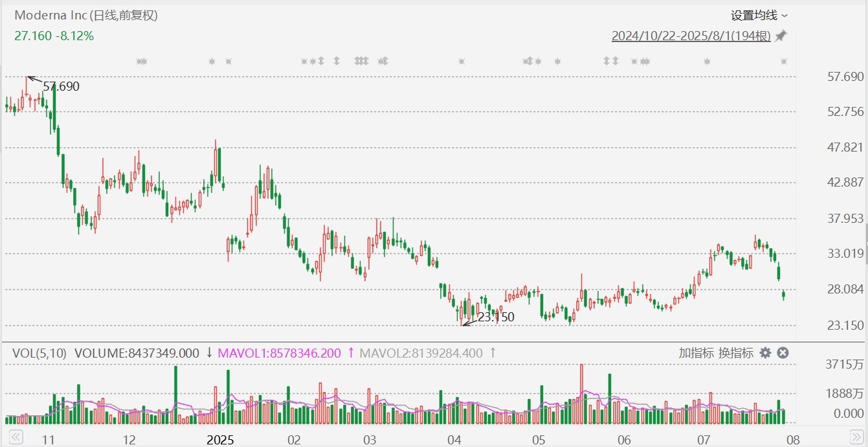
Task: Pin the chart range with the pushpin icon
Action: tap(781, 36)
